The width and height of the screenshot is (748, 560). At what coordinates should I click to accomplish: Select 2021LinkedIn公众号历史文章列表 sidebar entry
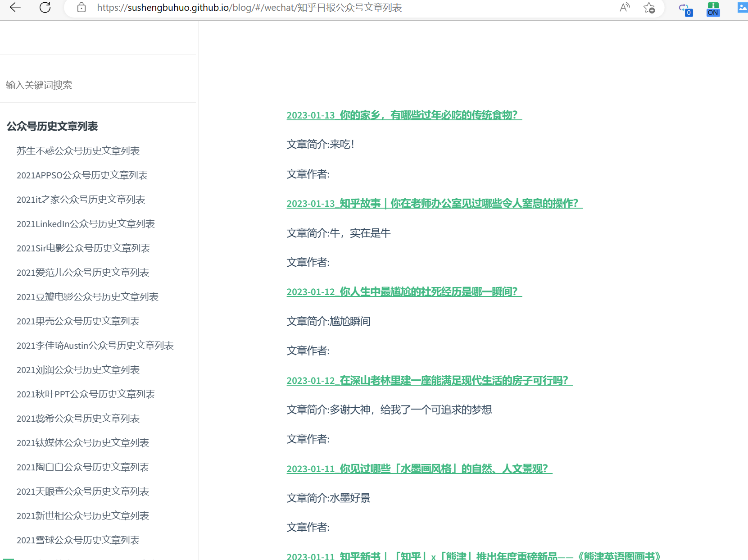tap(86, 224)
